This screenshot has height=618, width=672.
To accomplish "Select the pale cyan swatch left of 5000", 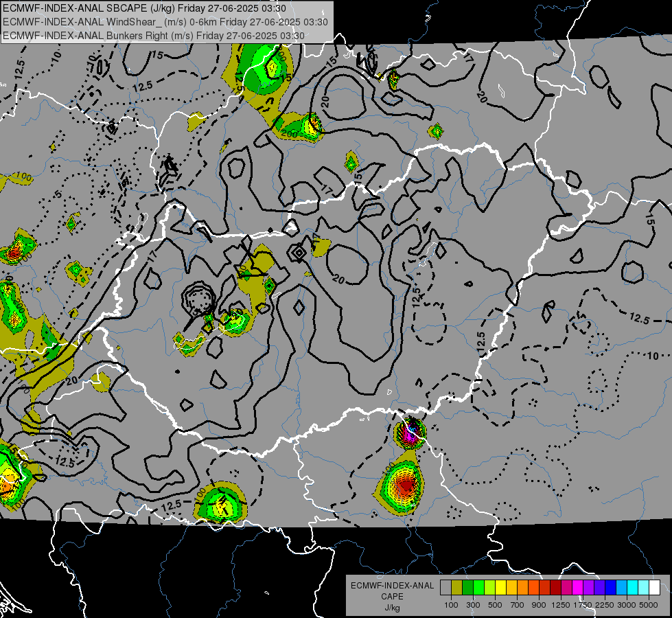I will (x=644, y=587).
